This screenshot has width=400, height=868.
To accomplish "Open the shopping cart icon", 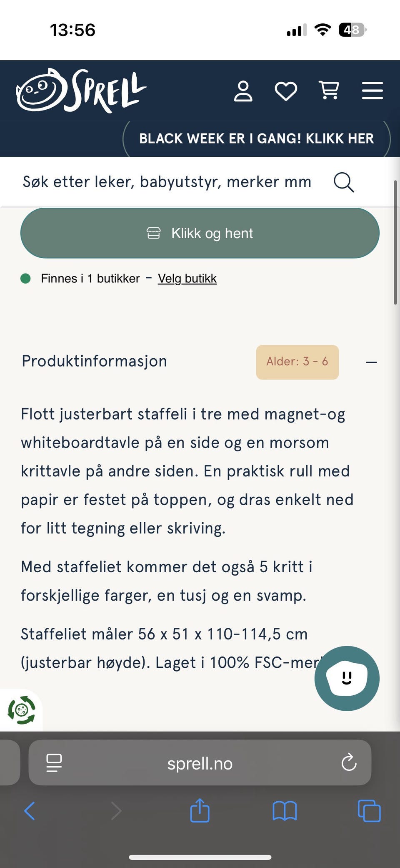I will [329, 90].
